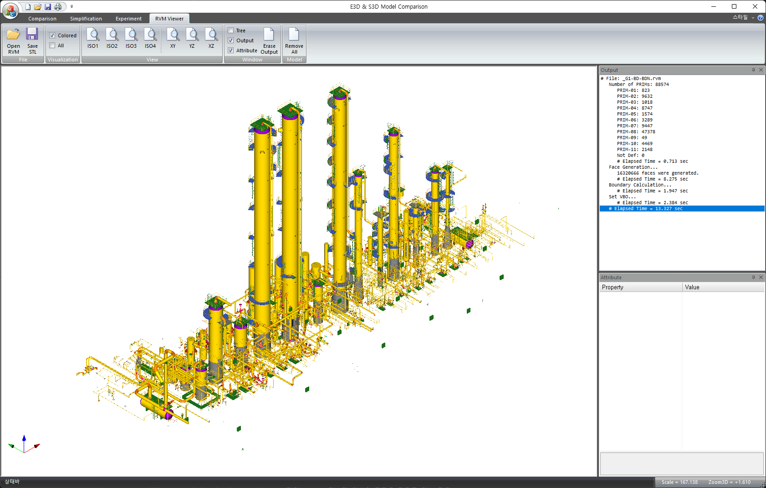Open the round application menu button
This screenshot has width=766, height=488.
(x=10, y=9)
